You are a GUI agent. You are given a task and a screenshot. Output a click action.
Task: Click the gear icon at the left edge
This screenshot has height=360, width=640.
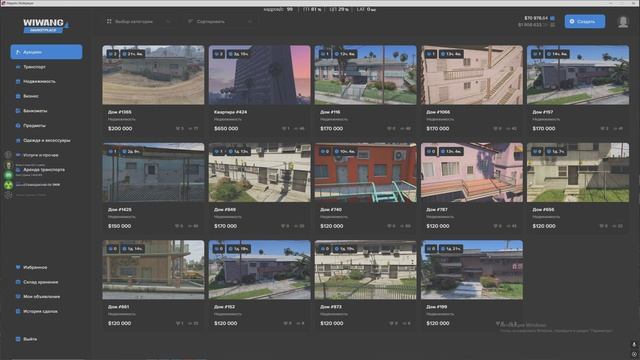click(8, 195)
